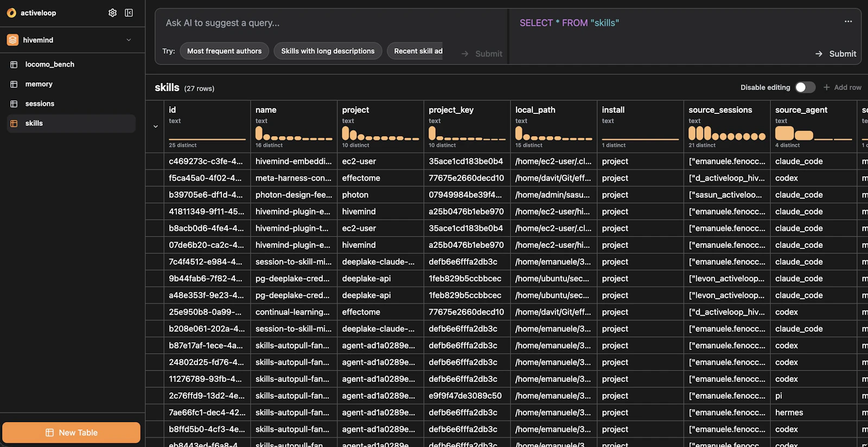Select cell c469273c-c3fe-4...
The height and width of the screenshot is (447, 868).
coord(207,161)
